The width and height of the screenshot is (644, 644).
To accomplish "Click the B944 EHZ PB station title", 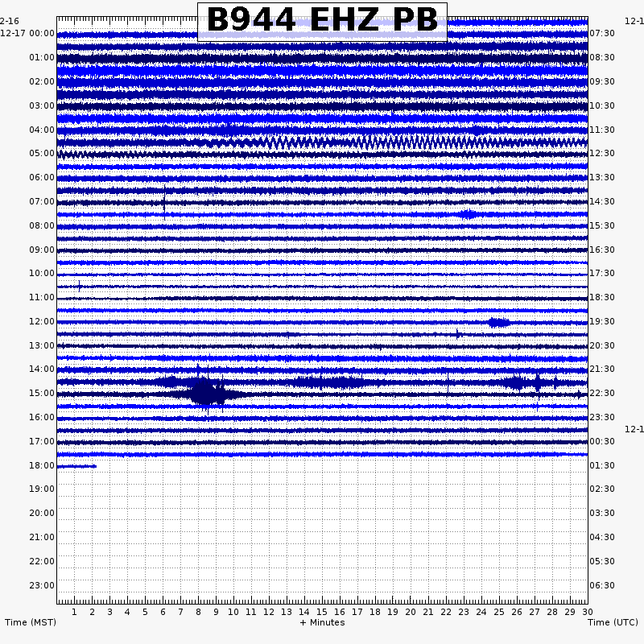I will (x=322, y=20).
